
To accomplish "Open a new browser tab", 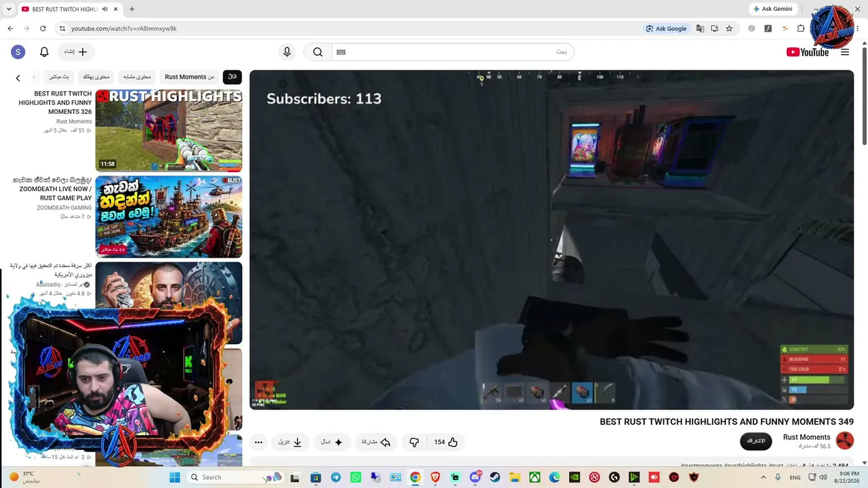I will pyautogui.click(x=132, y=9).
